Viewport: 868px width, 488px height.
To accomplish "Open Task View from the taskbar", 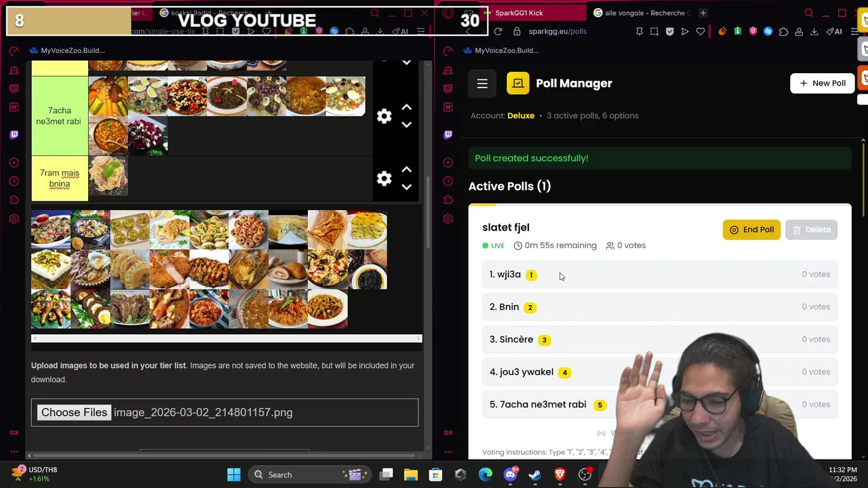I will click(387, 474).
